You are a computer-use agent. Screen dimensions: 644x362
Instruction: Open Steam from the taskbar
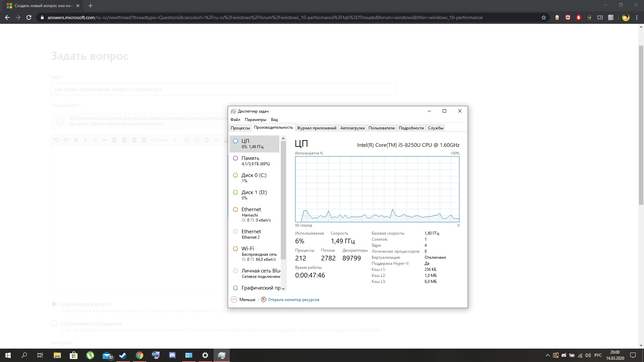click(123, 355)
